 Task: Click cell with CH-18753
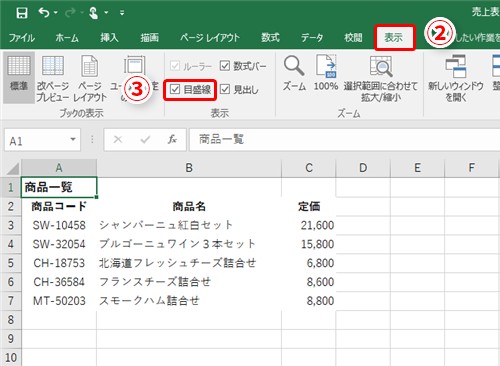click(x=59, y=263)
